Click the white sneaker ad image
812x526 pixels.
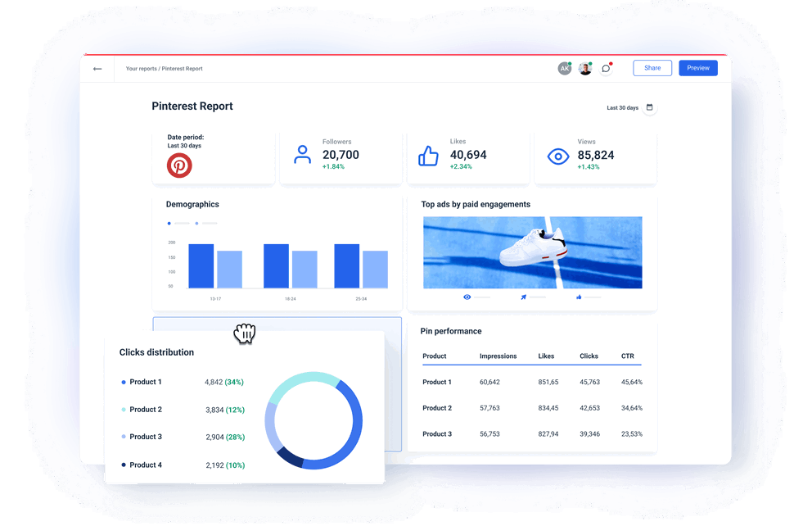click(532, 252)
